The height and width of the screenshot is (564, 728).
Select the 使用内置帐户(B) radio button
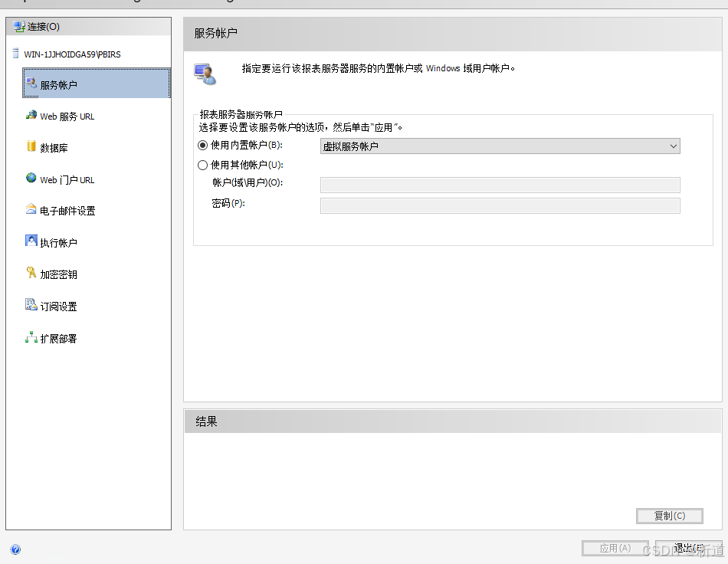203,146
